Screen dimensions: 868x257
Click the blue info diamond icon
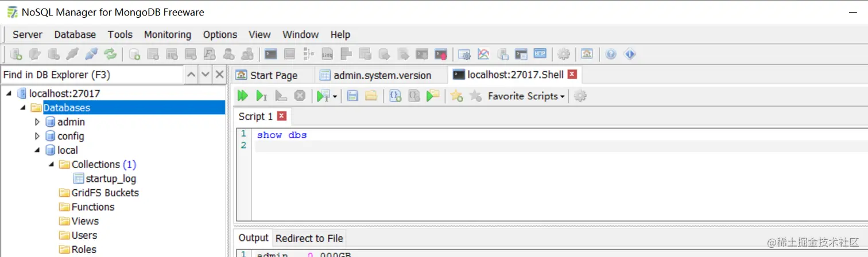[630, 54]
